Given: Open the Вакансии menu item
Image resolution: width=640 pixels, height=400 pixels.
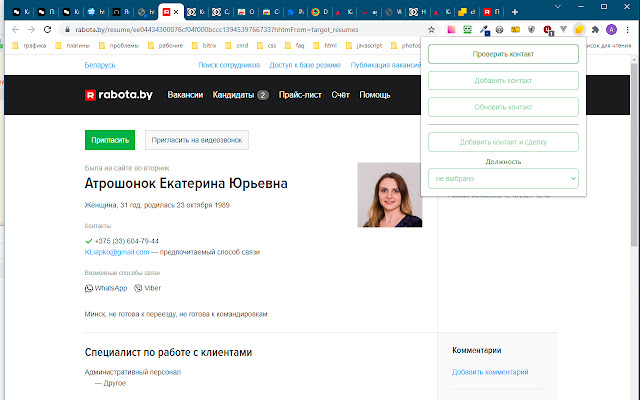Looking at the screenshot, I should (x=187, y=95).
